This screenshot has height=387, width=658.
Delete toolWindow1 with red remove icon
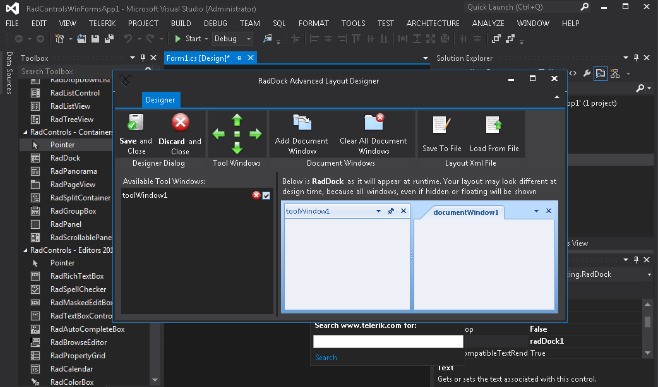click(x=256, y=195)
